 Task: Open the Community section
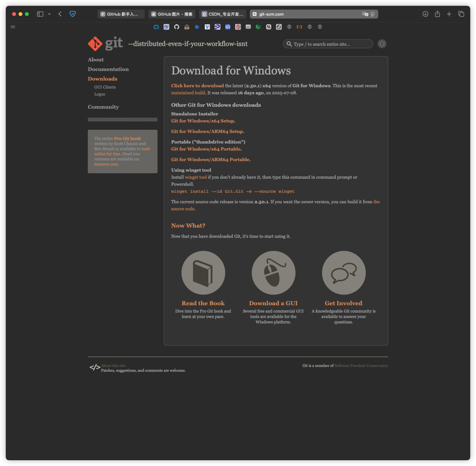click(x=103, y=107)
